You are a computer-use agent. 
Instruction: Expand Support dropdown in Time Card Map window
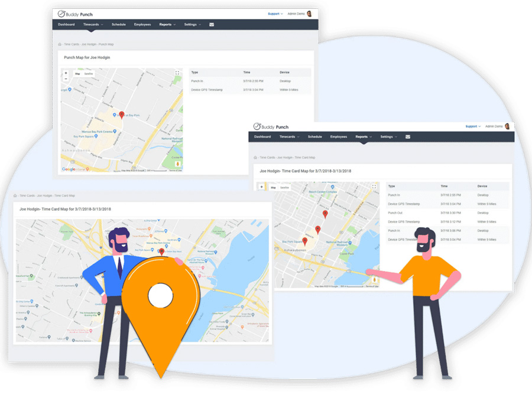pyautogui.click(x=473, y=126)
